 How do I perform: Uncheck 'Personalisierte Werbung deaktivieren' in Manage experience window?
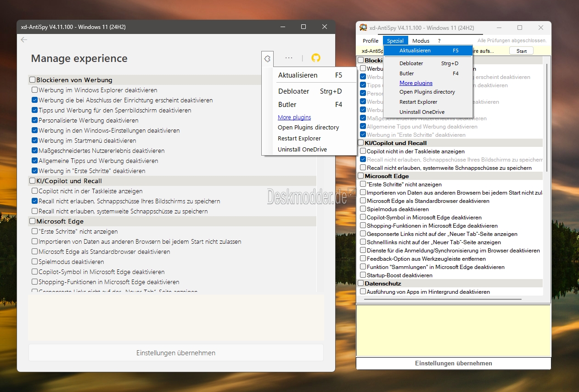click(35, 120)
